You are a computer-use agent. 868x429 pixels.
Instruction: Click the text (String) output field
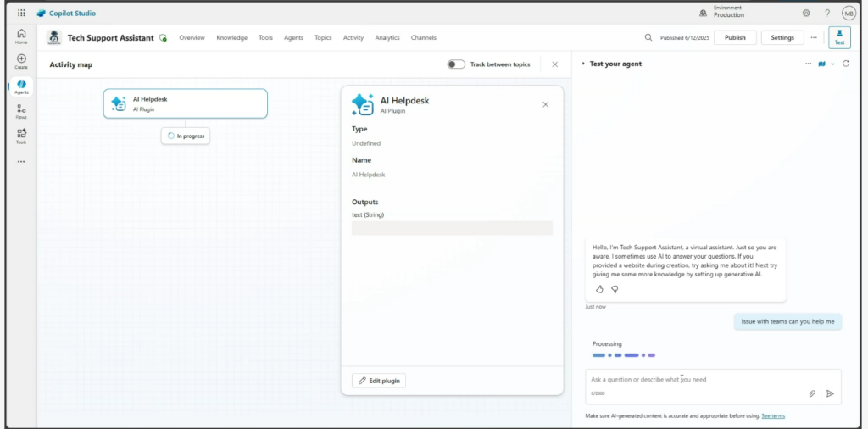(452, 228)
